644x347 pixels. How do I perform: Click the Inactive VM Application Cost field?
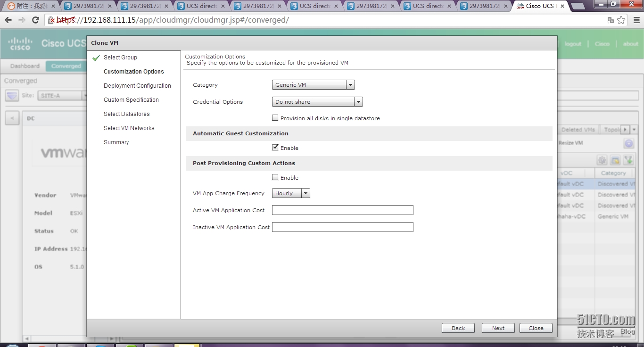point(343,227)
